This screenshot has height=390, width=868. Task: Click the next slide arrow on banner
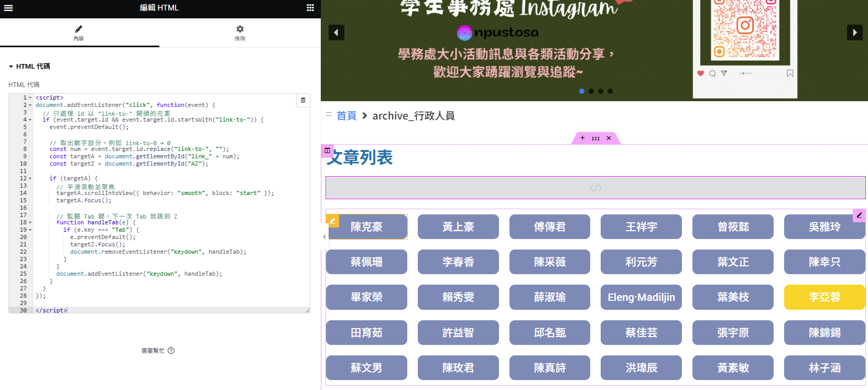coord(854,32)
